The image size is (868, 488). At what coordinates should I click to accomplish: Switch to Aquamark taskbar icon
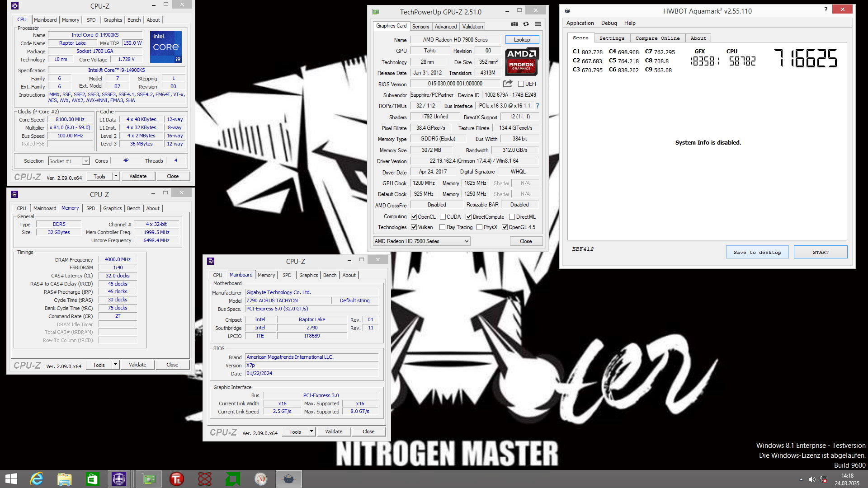tap(289, 479)
